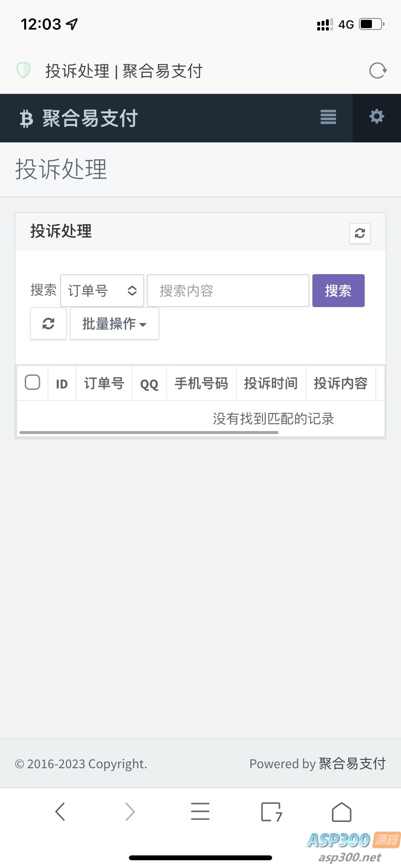Click the Bitcoin logo icon
The image size is (401, 868).
26,119
